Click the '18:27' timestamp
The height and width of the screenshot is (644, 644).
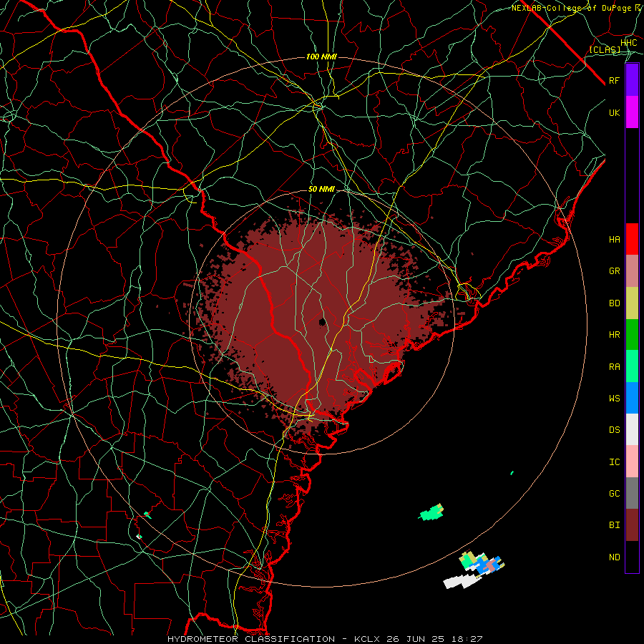pyautogui.click(x=469, y=639)
